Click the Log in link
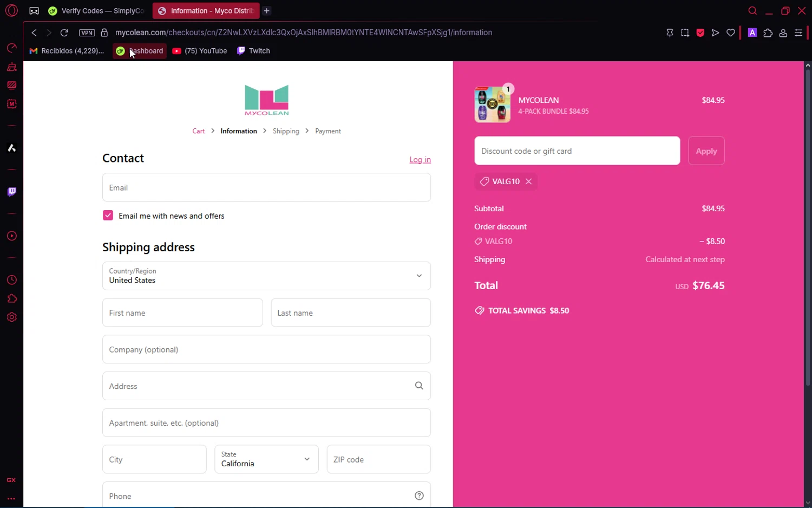Screen dimensions: 812x508 [420, 159]
